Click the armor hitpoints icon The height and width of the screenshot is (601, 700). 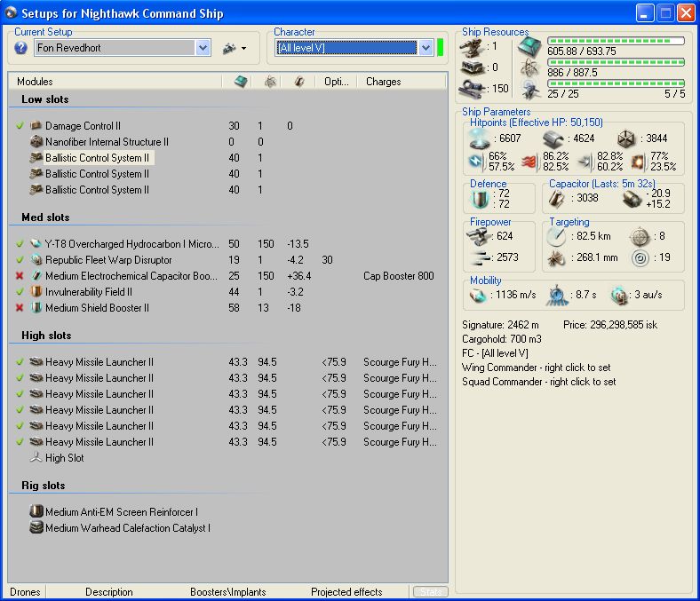coord(553,139)
